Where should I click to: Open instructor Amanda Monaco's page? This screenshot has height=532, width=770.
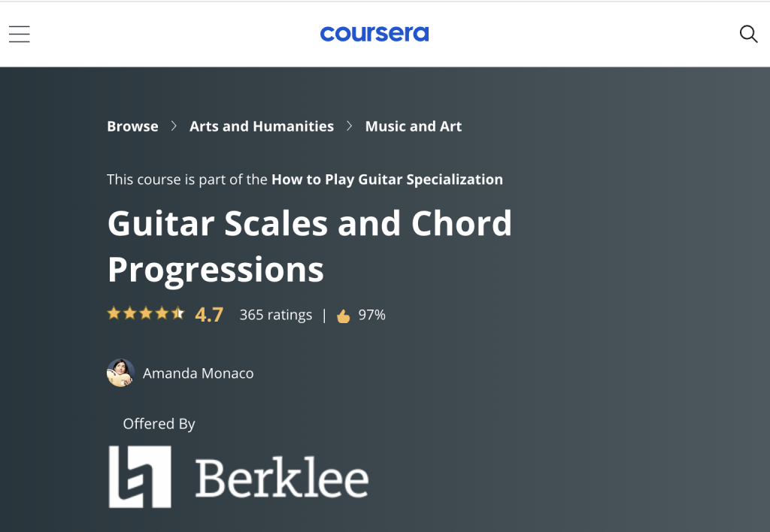pos(198,373)
